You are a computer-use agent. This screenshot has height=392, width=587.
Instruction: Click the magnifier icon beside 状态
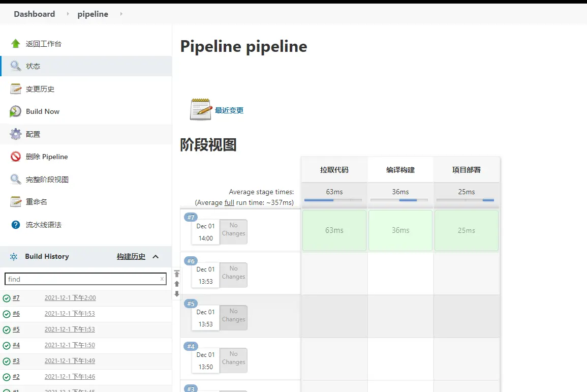coord(16,66)
